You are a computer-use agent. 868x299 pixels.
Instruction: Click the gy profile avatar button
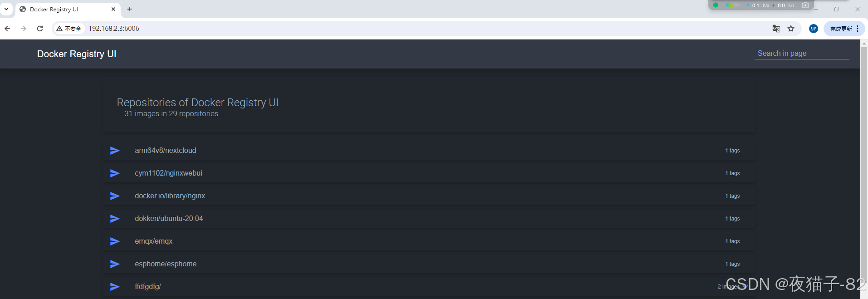pos(813,28)
